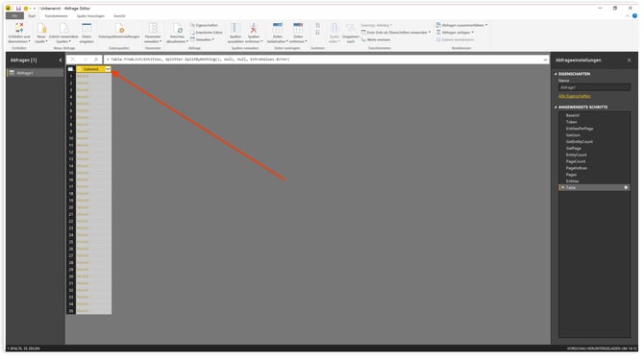Click Gruppieren nach icon
The height and width of the screenshot is (359, 644).
[351, 28]
